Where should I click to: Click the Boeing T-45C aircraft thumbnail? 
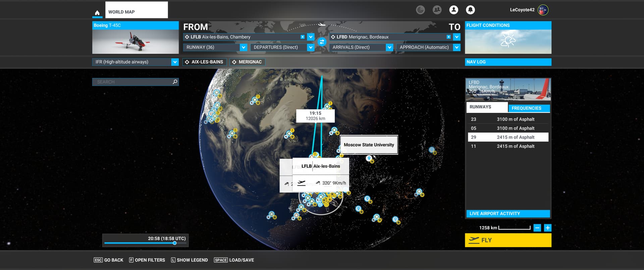(x=135, y=42)
